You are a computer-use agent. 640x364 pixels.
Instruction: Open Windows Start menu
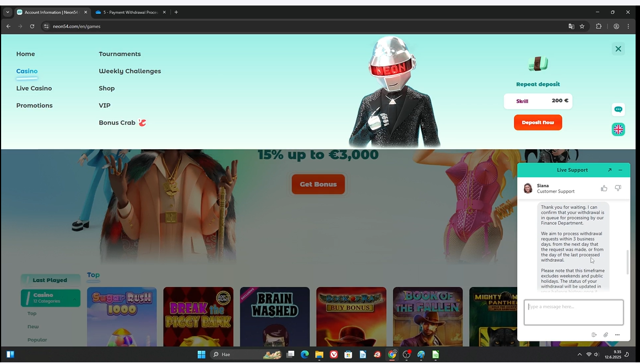[x=201, y=354]
